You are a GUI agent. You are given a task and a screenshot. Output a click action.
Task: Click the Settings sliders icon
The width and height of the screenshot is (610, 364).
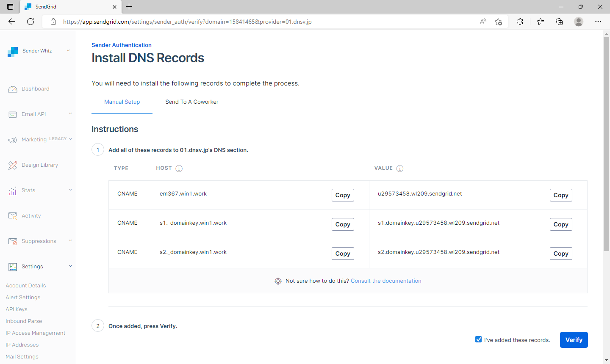point(13,267)
